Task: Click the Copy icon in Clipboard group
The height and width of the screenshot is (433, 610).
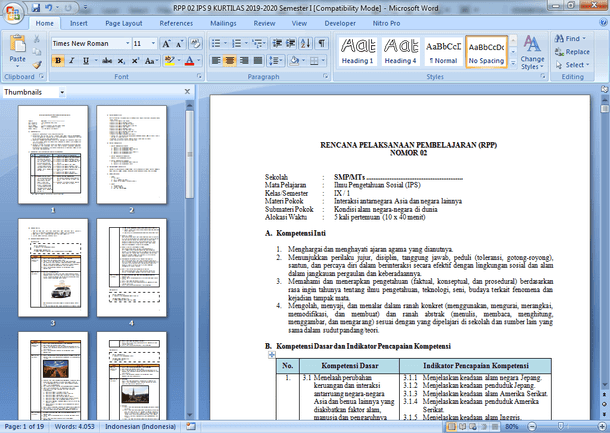Action: point(37,52)
